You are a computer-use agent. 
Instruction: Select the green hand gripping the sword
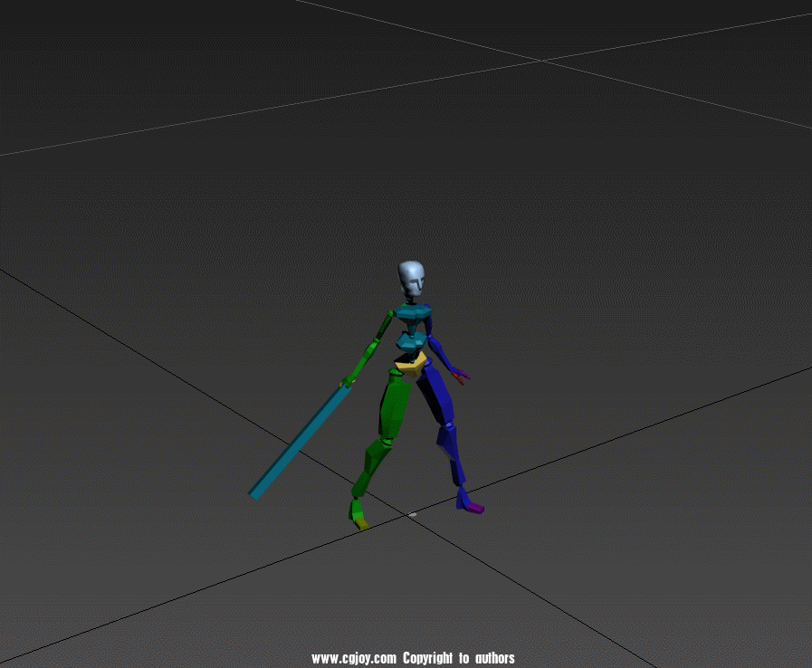point(347,381)
